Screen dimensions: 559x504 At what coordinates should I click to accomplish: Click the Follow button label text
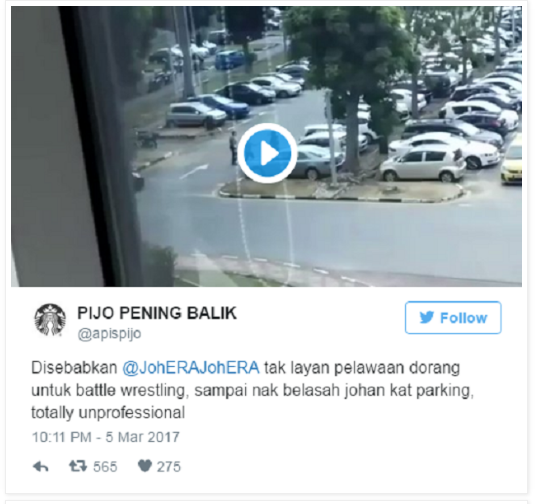pos(463,318)
